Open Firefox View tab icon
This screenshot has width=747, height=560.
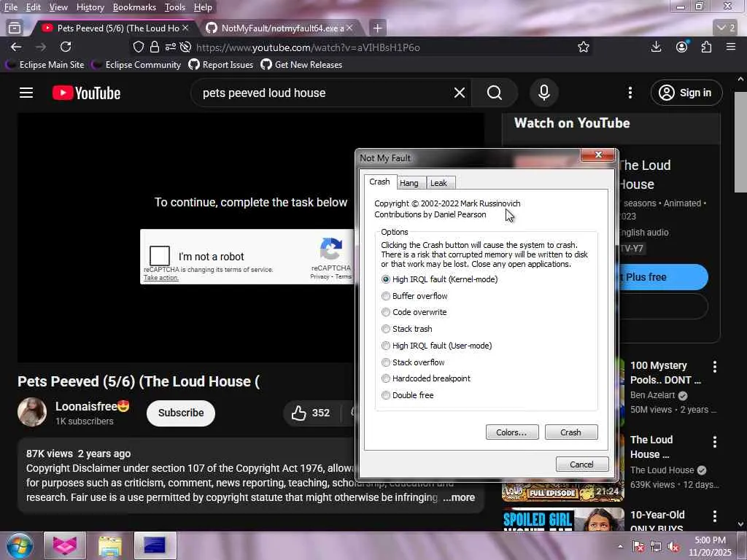[x=15, y=28]
